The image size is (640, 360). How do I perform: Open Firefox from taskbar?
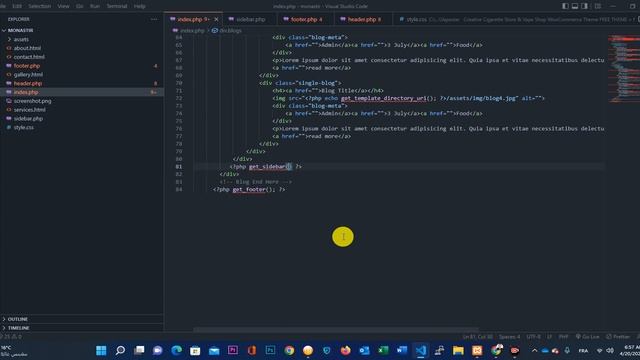tap(345, 350)
